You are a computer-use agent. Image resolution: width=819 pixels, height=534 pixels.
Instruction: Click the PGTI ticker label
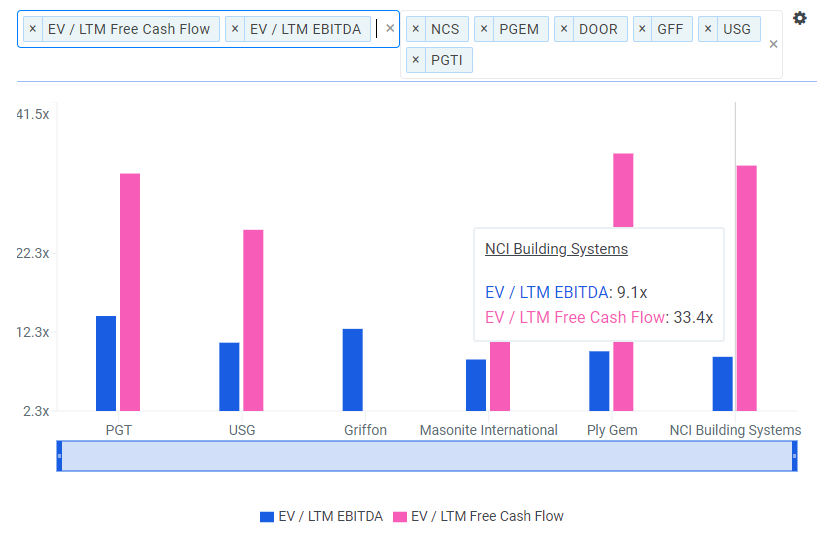click(447, 61)
